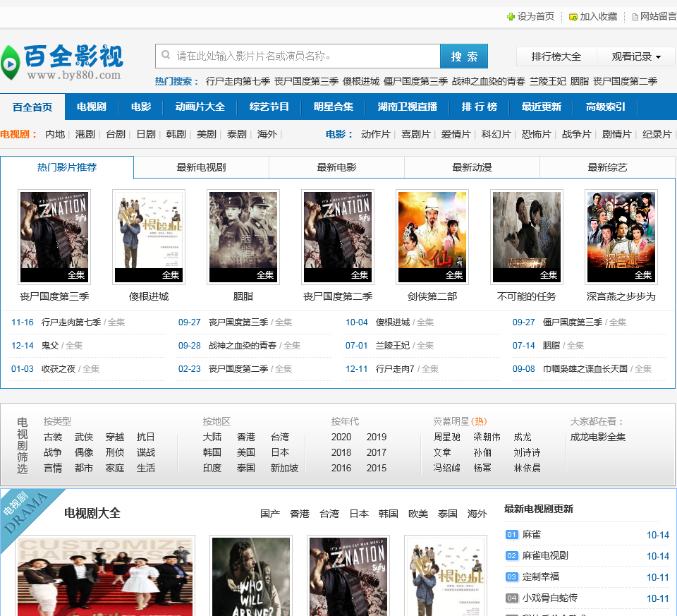Select the 科幻片 movie category link

point(496,134)
